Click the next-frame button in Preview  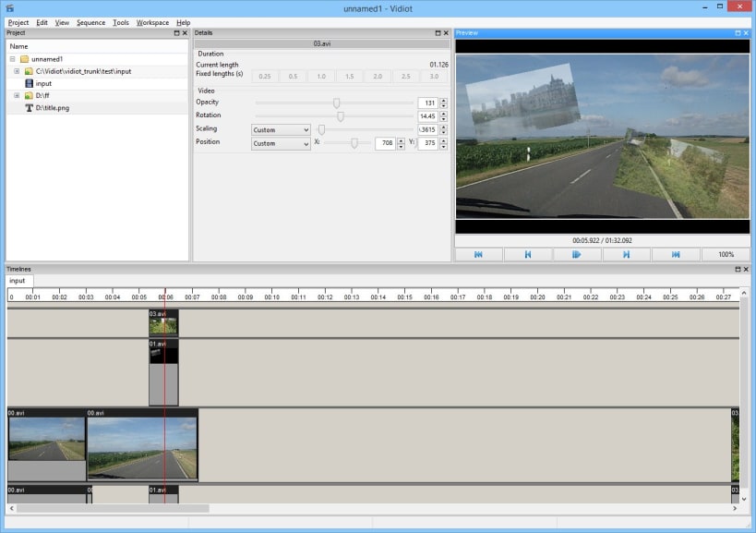click(x=626, y=254)
